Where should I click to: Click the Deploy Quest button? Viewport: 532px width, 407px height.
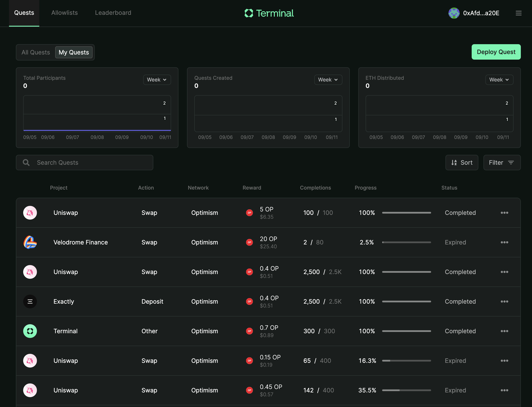pyautogui.click(x=496, y=52)
